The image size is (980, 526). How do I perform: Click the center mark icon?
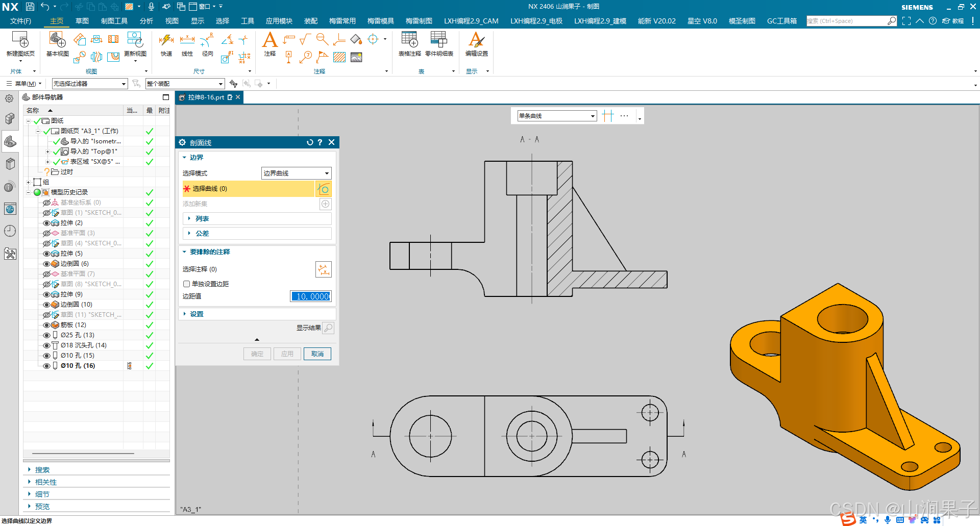[x=373, y=39]
